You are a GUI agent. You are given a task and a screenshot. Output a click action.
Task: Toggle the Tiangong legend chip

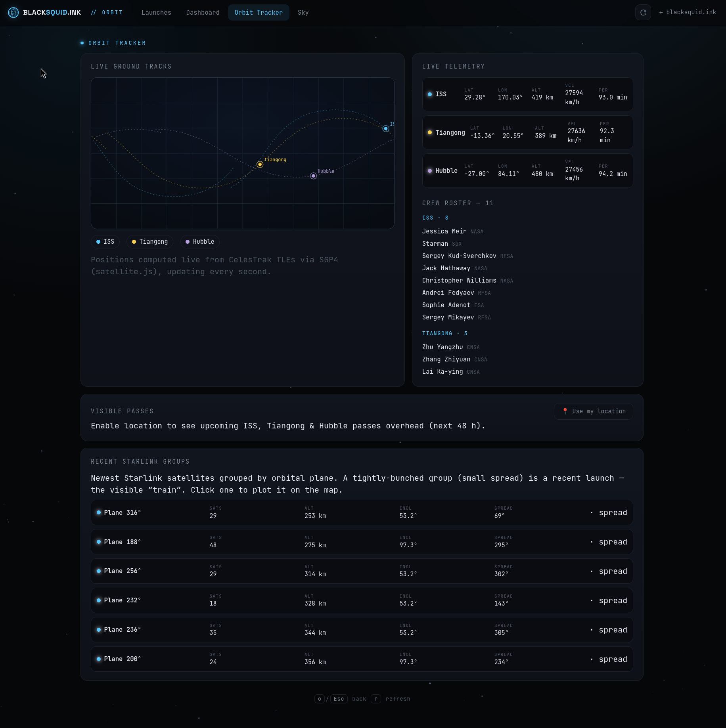pos(149,242)
